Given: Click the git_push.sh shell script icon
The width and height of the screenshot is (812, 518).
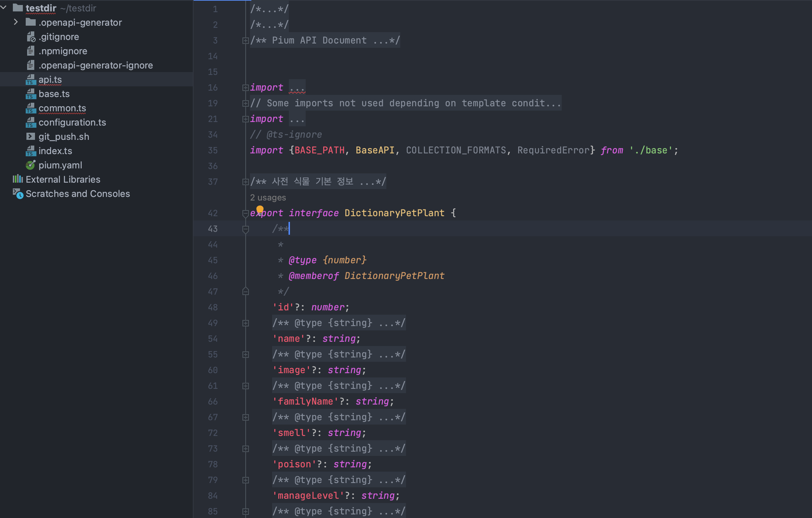Looking at the screenshot, I should click(x=31, y=137).
